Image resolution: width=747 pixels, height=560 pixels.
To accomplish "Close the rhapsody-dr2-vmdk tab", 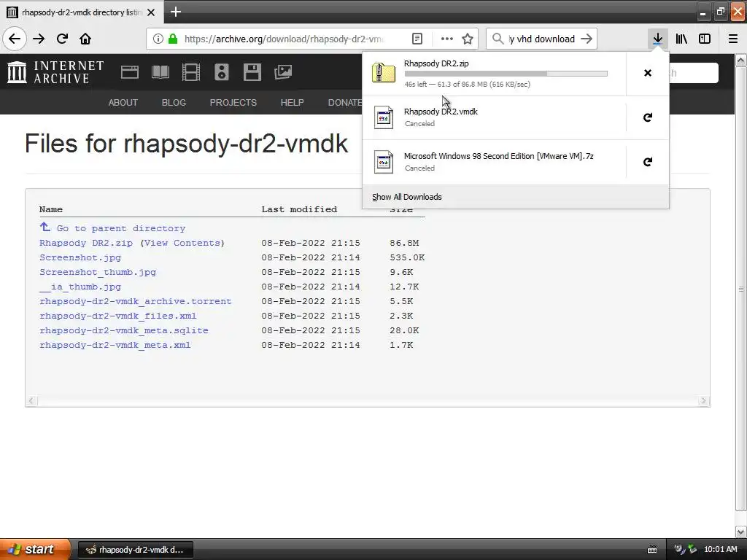I will click(x=151, y=12).
